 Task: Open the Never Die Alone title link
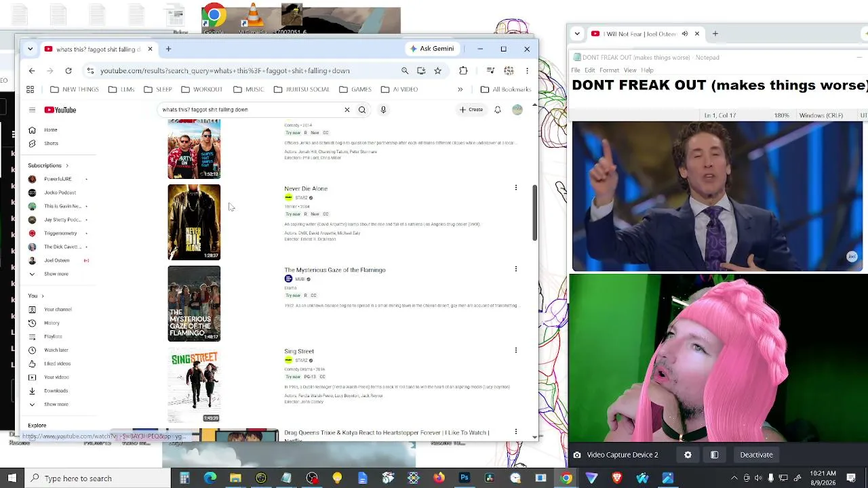306,188
